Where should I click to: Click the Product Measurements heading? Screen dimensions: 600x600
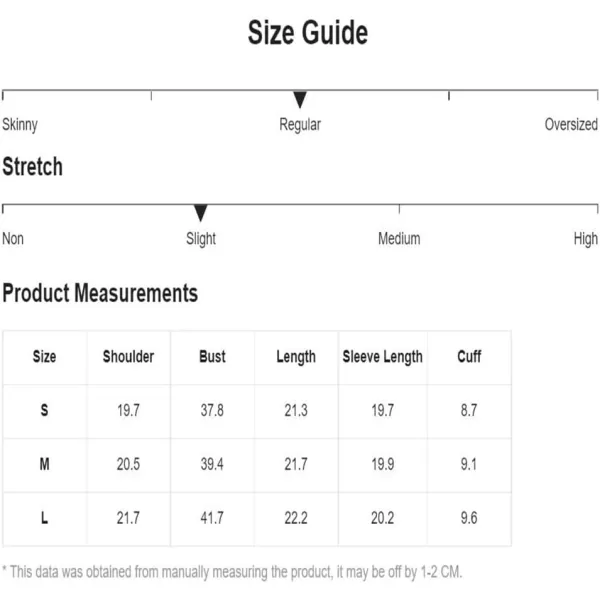pos(100,293)
